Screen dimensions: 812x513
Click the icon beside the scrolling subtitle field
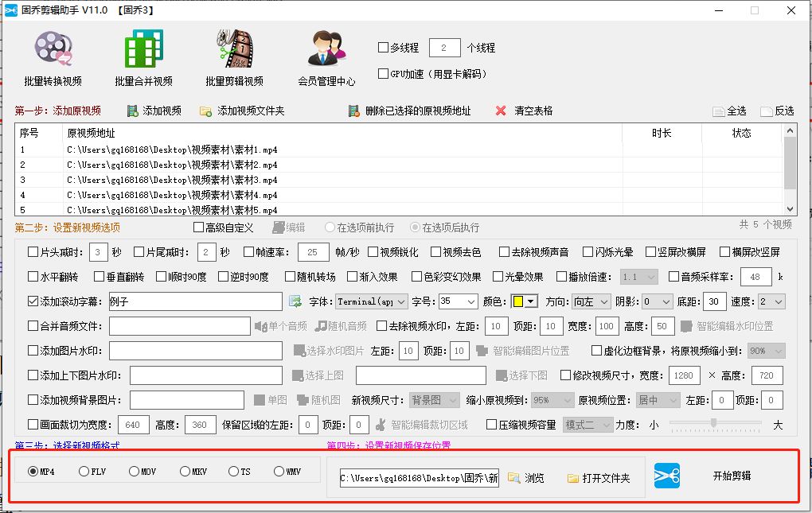point(295,301)
